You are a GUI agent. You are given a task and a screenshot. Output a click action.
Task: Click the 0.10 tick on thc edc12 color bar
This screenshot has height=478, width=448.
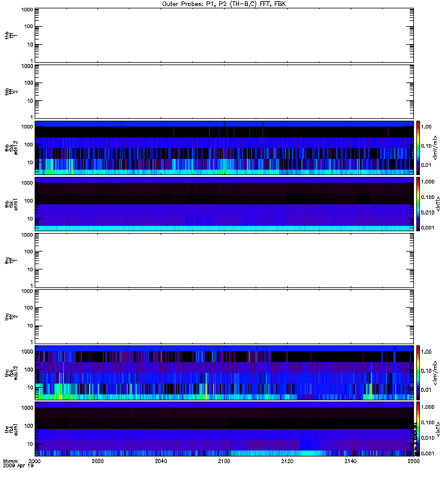pos(426,370)
